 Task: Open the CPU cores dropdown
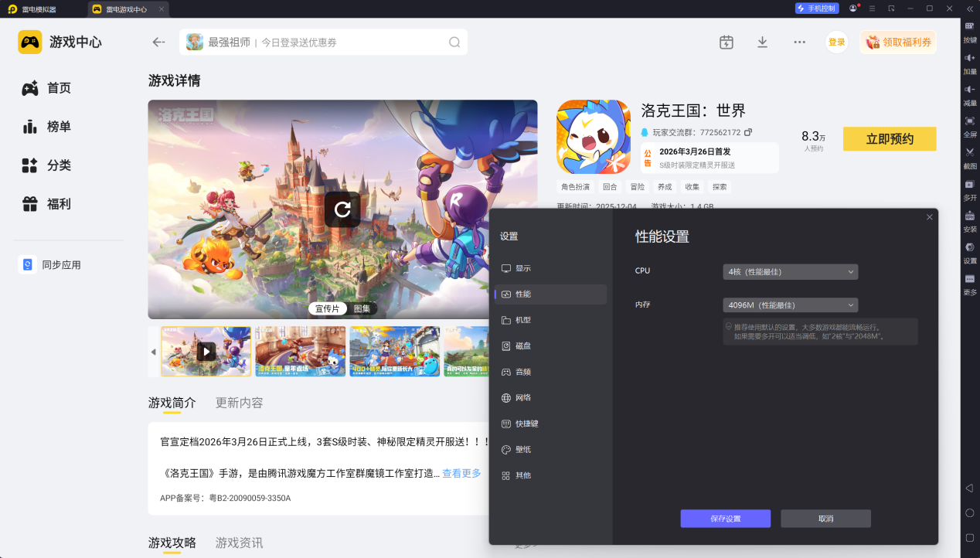(x=789, y=271)
